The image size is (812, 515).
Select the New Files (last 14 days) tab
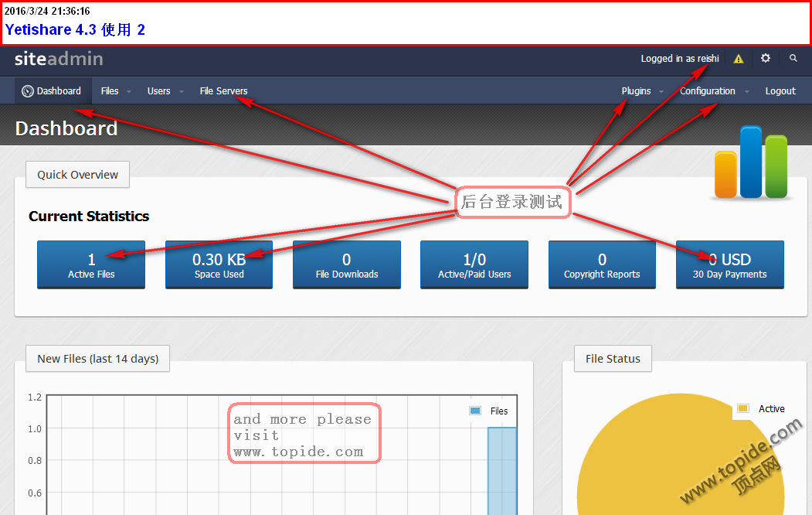click(x=98, y=359)
